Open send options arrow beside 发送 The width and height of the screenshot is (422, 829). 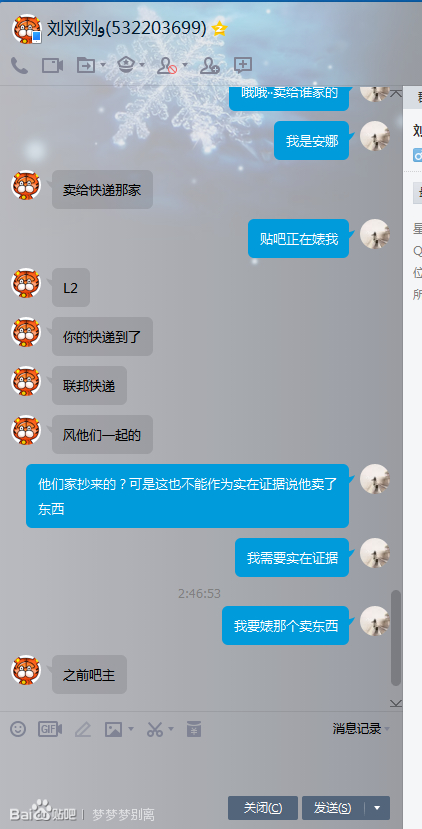tap(377, 808)
